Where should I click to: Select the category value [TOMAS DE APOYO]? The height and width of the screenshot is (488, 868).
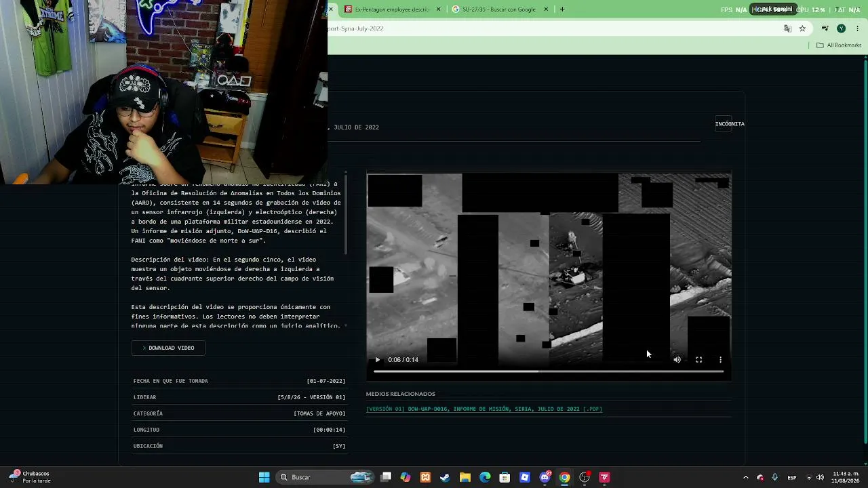319,413
